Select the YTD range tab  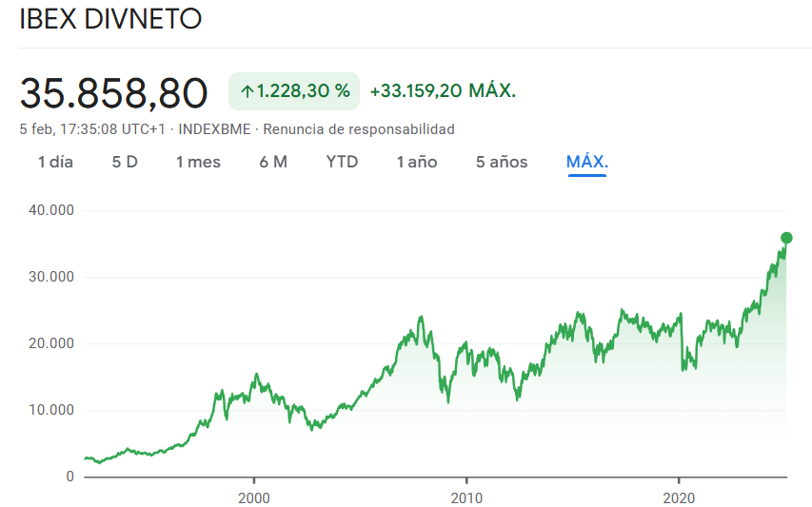(342, 162)
